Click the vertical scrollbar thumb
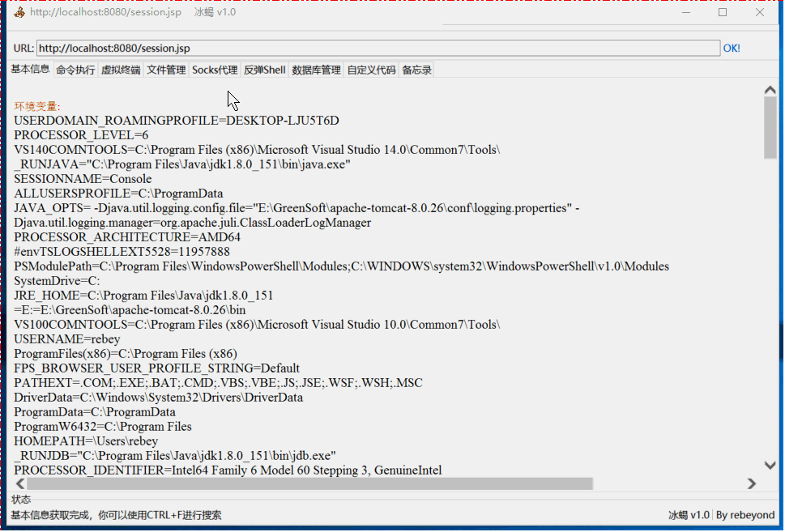Image resolution: width=785 pixels, height=532 pixels. [770, 128]
